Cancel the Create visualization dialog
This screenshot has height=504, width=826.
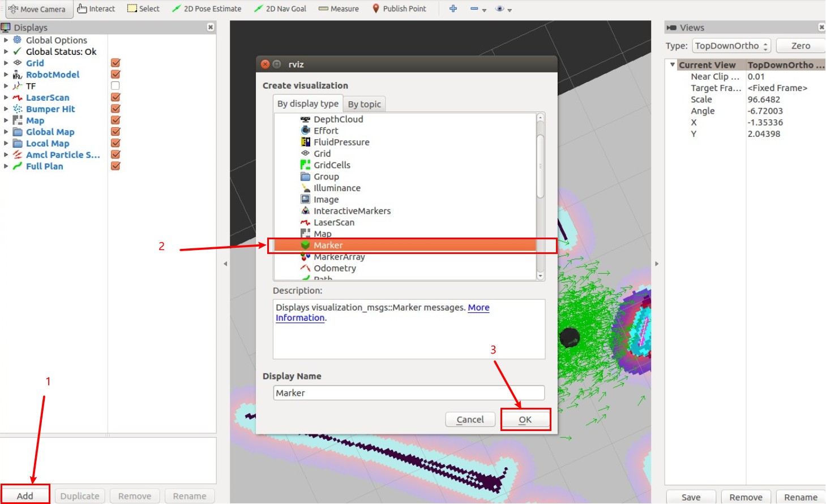pyautogui.click(x=470, y=419)
